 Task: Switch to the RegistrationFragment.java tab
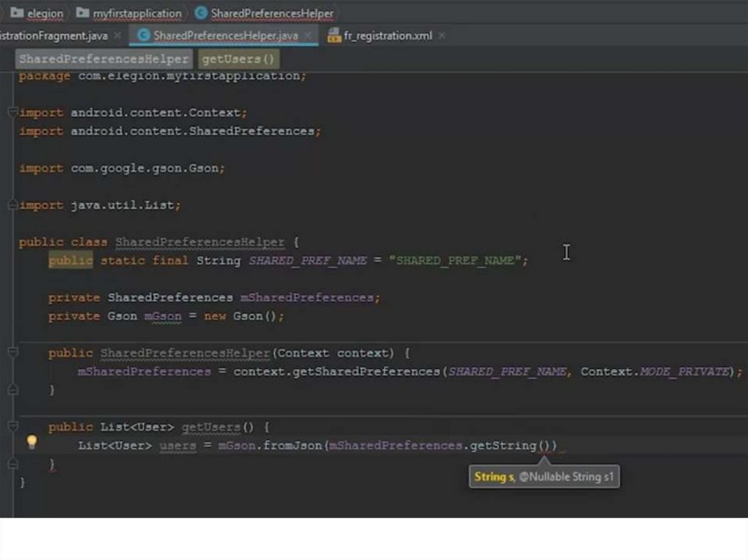(x=53, y=35)
